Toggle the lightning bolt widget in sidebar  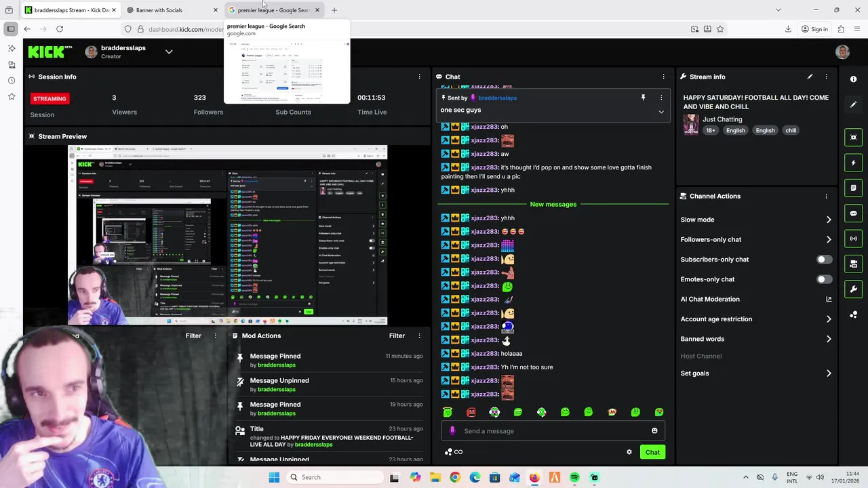[x=853, y=163]
